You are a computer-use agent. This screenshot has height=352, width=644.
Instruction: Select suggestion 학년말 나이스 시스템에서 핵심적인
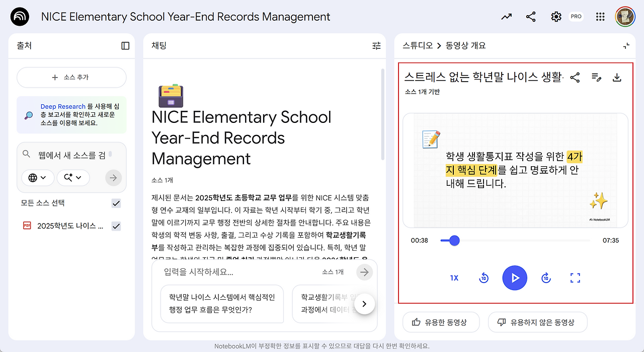point(222,304)
